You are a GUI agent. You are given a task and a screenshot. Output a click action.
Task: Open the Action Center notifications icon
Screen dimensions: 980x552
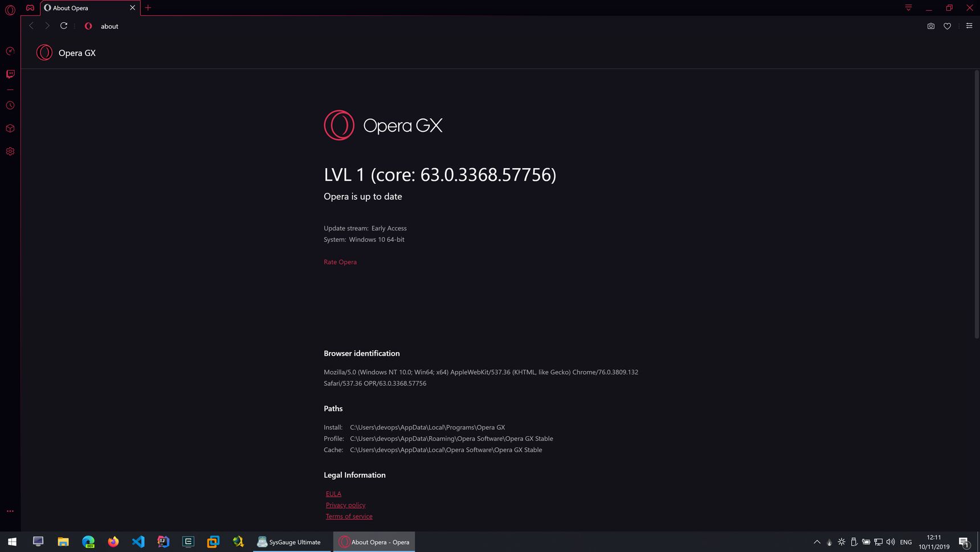coord(964,542)
